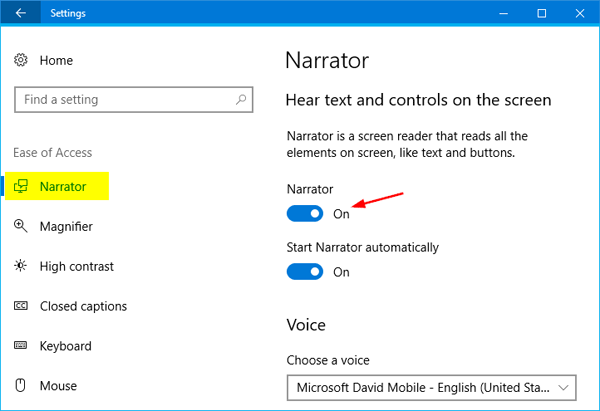Click the Mouse sidebar icon
600x411 pixels.
(21, 386)
